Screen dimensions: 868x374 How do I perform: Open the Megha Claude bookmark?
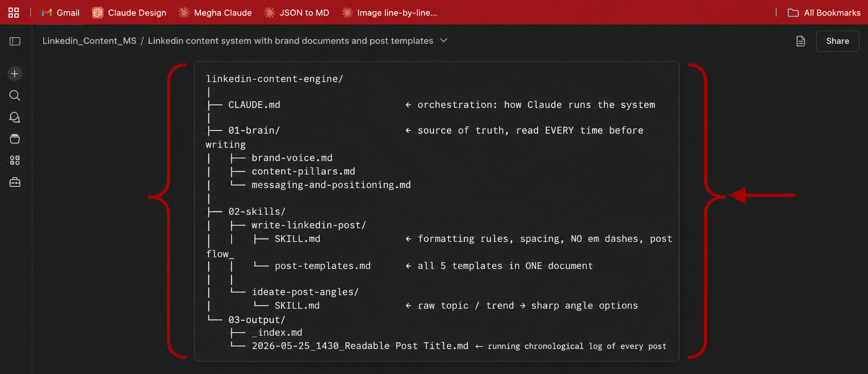point(215,13)
